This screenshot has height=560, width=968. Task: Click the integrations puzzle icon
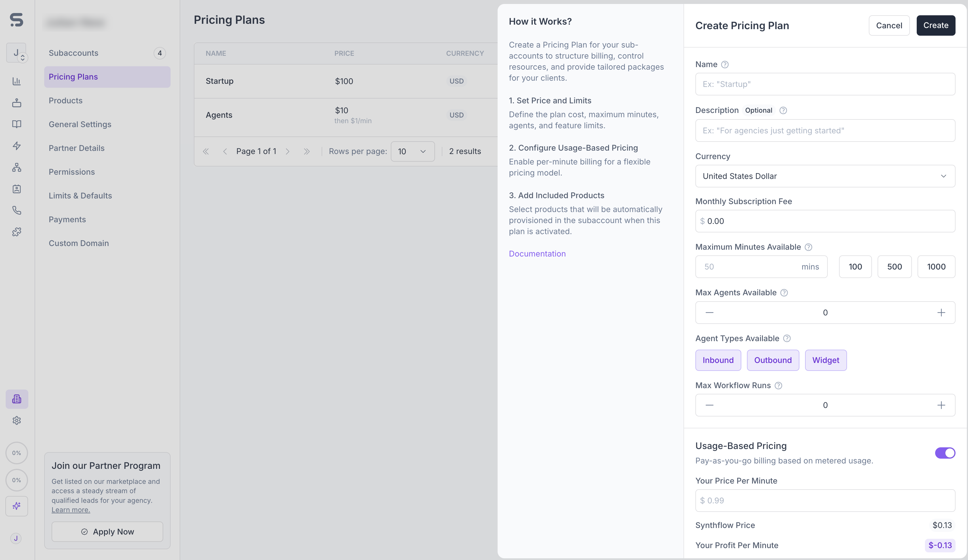(x=16, y=232)
